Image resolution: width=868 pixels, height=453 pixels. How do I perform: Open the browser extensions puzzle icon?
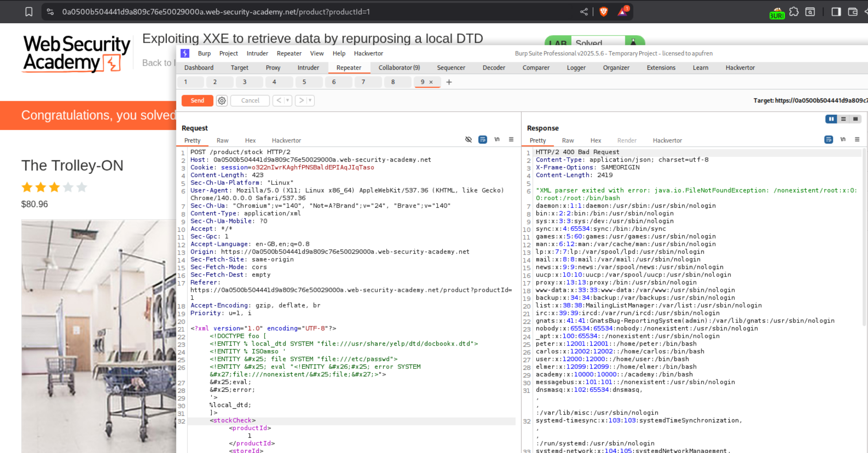[x=794, y=12]
